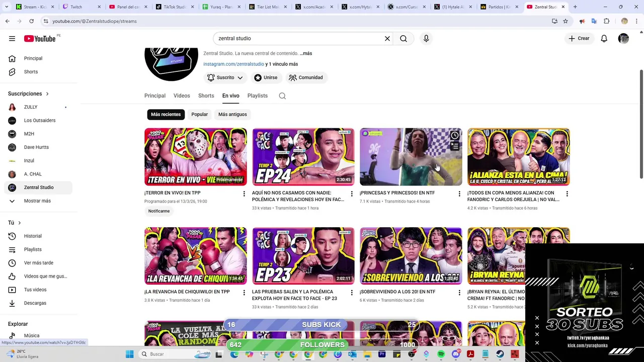This screenshot has height=362, width=644.
Task: Start voice search with the microphone
Action: 426,39
